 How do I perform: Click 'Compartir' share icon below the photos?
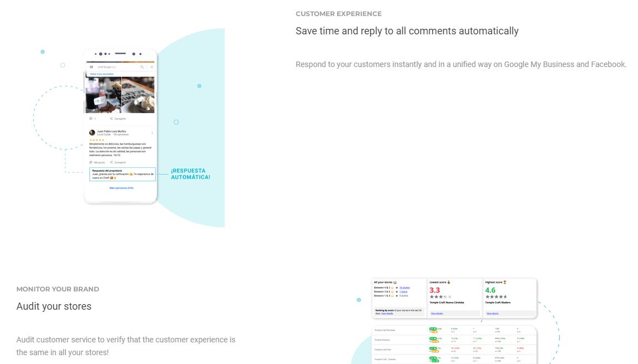pyautogui.click(x=111, y=119)
